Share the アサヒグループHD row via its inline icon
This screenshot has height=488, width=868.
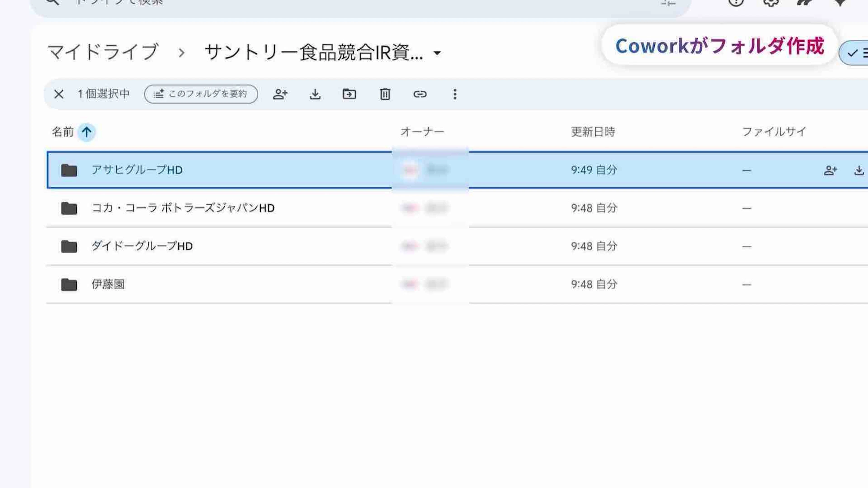click(x=830, y=170)
